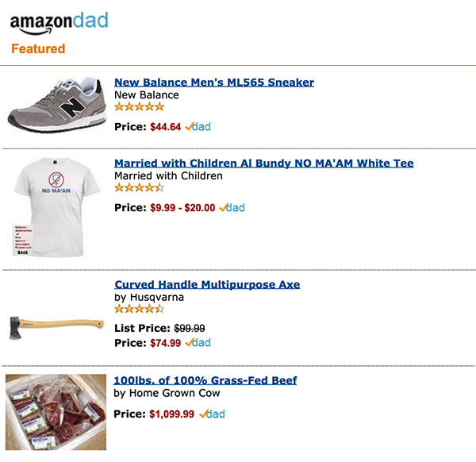Click the $44.64 sneaker price

pos(165,126)
